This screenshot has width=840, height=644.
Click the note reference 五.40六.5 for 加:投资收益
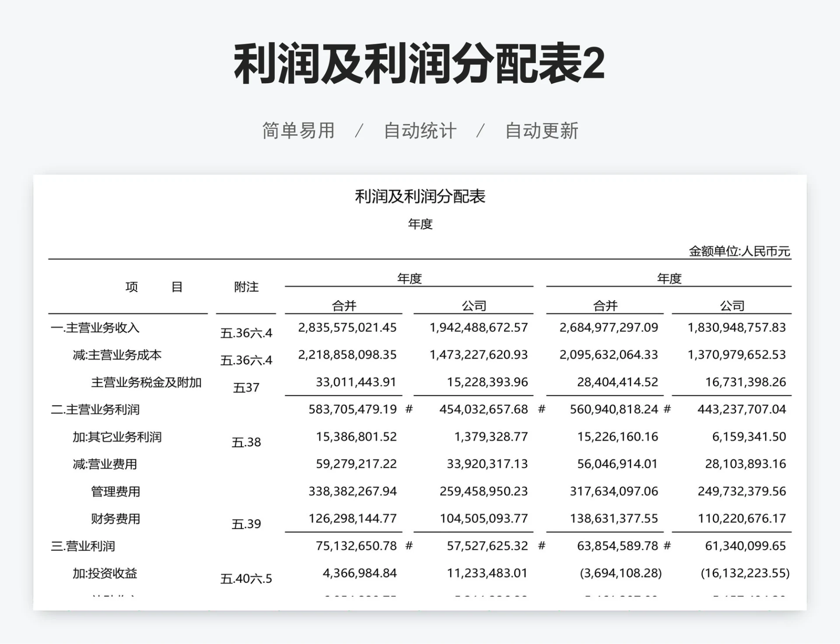click(x=246, y=578)
